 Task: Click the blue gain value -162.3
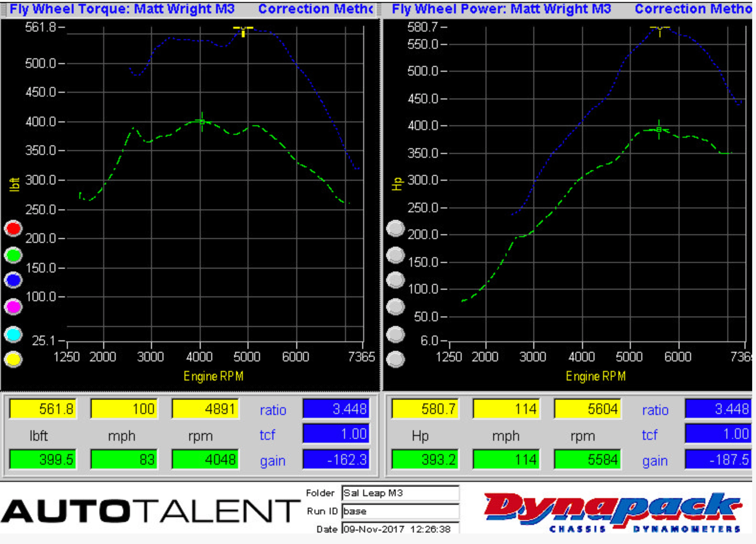[336, 460]
